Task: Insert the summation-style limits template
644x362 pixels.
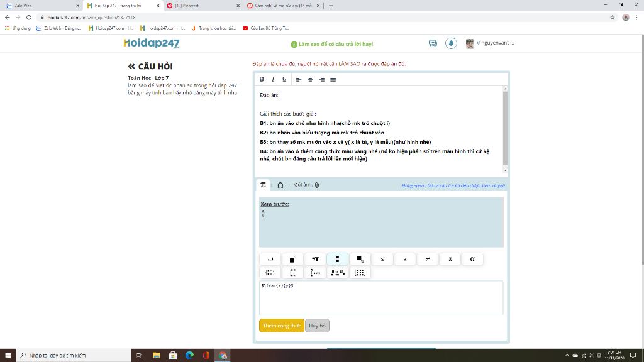Action: coord(292,273)
